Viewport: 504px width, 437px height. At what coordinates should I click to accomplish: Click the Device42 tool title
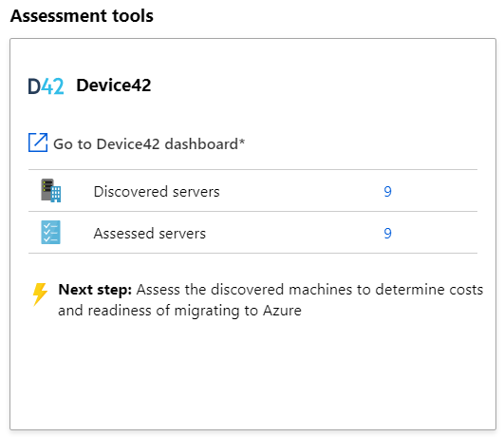[114, 85]
